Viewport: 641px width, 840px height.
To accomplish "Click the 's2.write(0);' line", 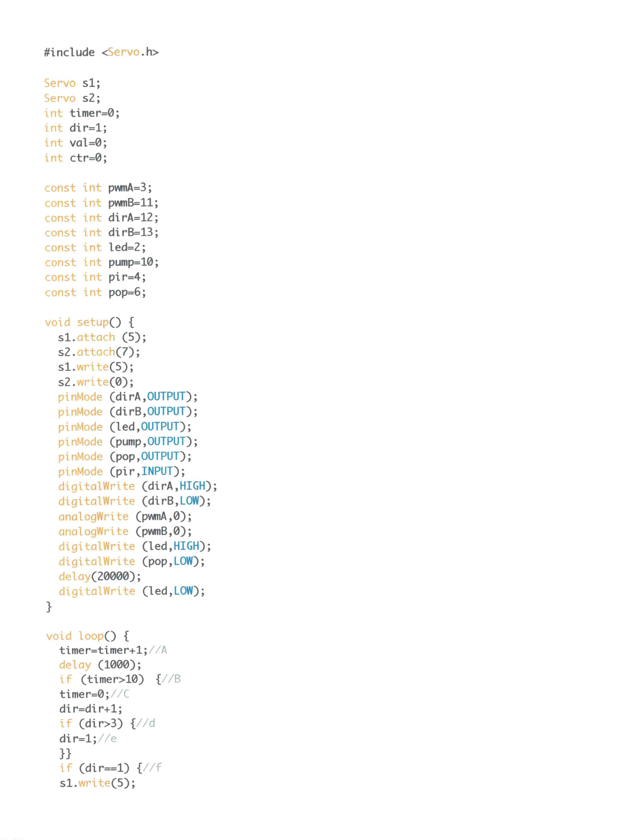I will pos(96,382).
